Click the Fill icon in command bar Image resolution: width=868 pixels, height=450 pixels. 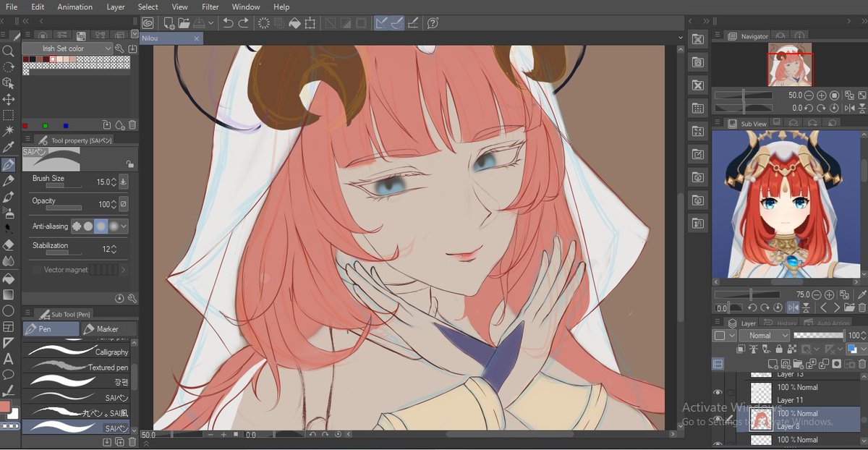coord(294,23)
